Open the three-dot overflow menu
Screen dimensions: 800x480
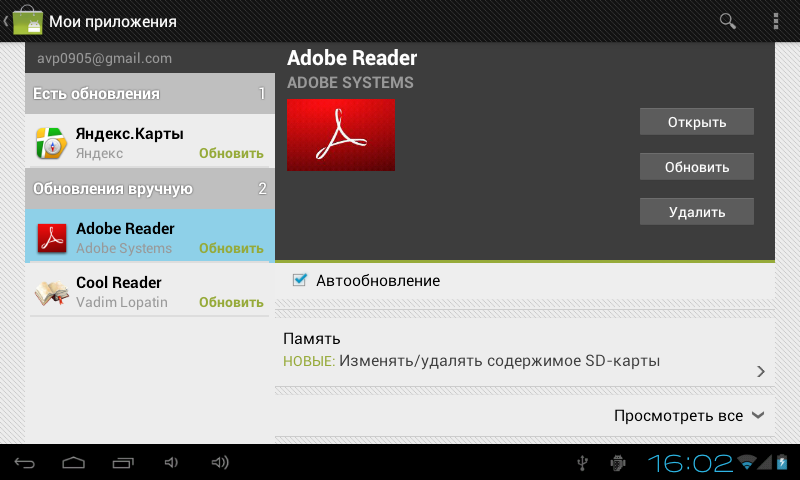(776, 21)
